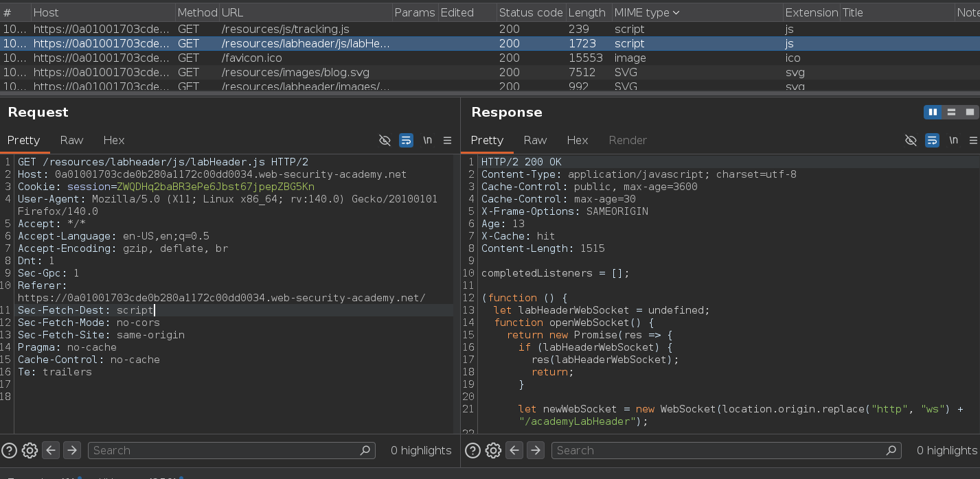Click the 'completedListeners = [];' code line

(x=556, y=273)
